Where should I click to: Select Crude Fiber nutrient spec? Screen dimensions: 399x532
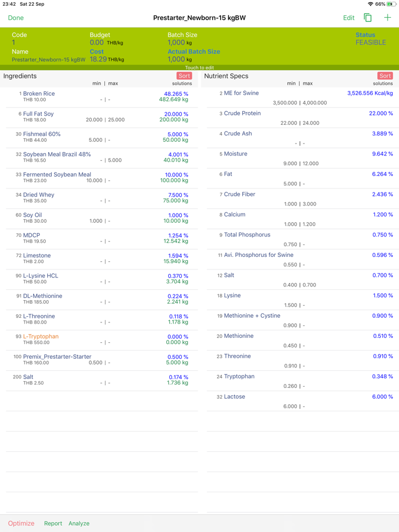click(x=303, y=198)
